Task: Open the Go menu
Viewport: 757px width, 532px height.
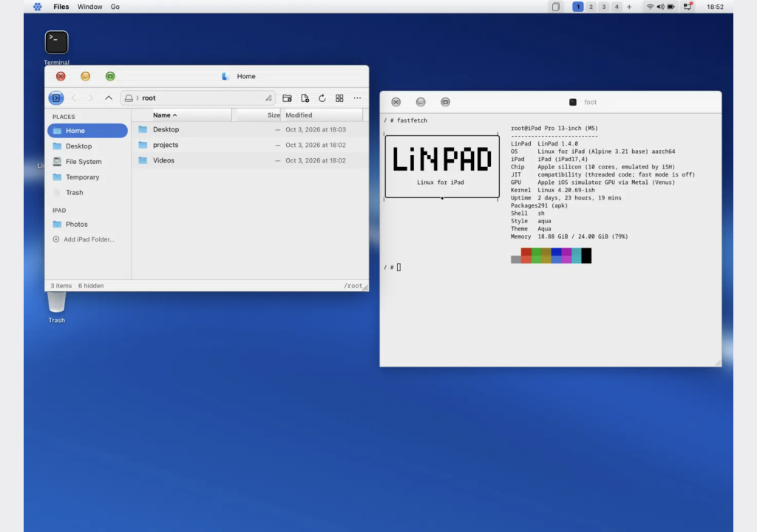Action: (x=115, y=7)
